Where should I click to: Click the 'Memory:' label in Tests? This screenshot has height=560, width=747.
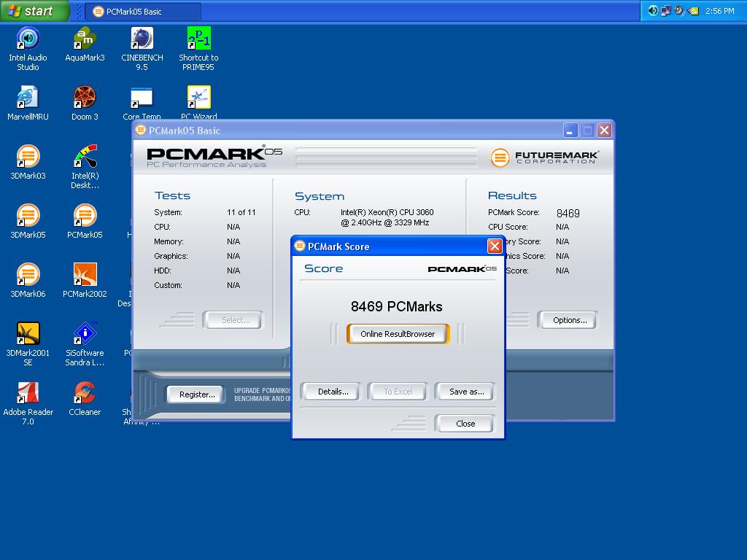(x=169, y=241)
